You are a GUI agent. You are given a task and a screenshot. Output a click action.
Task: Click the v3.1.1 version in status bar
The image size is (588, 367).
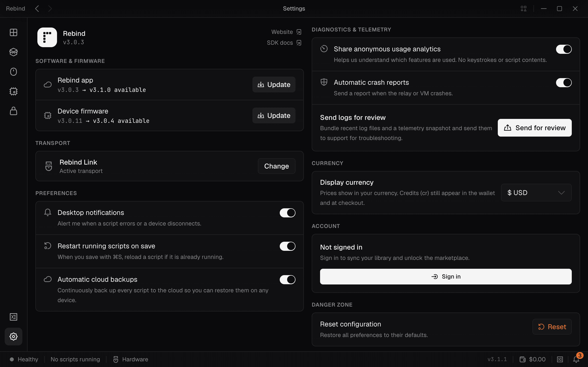click(497, 359)
